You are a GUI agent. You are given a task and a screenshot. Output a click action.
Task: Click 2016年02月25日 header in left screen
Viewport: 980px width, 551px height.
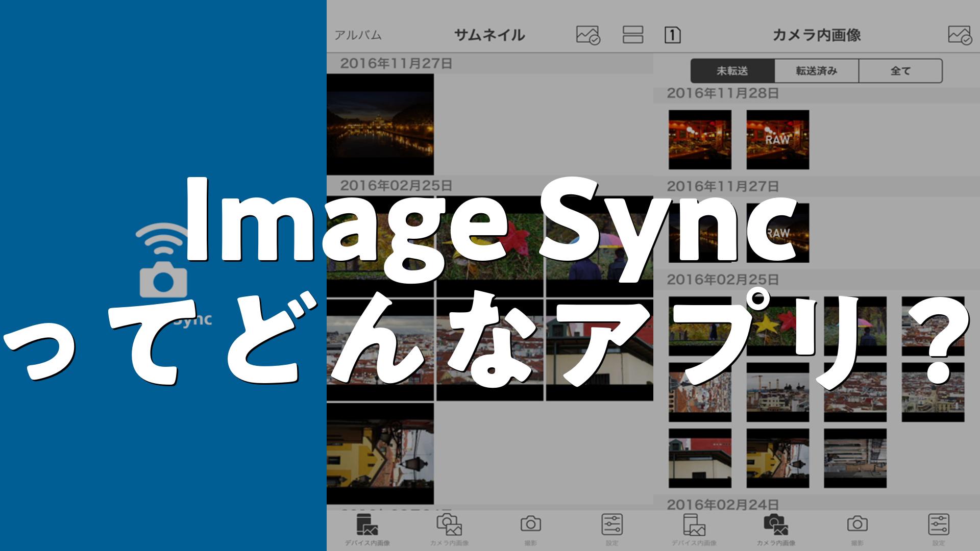[396, 185]
